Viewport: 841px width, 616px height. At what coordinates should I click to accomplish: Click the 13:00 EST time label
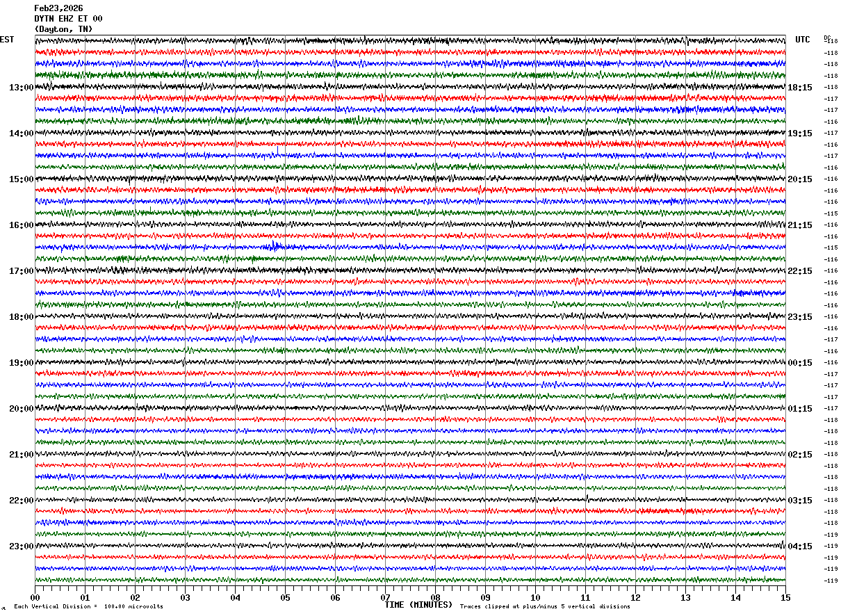pyautogui.click(x=21, y=88)
